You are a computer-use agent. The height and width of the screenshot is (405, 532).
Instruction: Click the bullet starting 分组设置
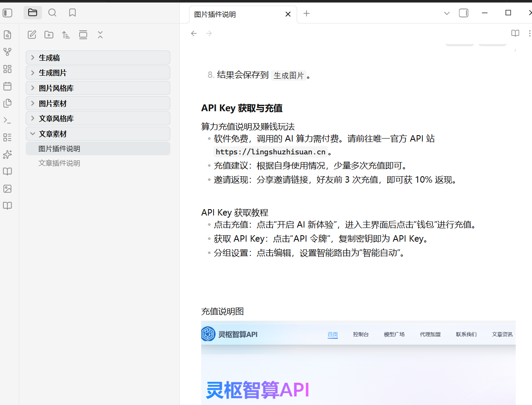coord(310,253)
